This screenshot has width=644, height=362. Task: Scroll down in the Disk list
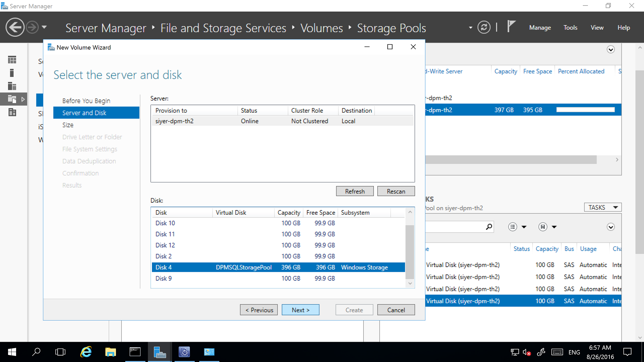tap(410, 283)
